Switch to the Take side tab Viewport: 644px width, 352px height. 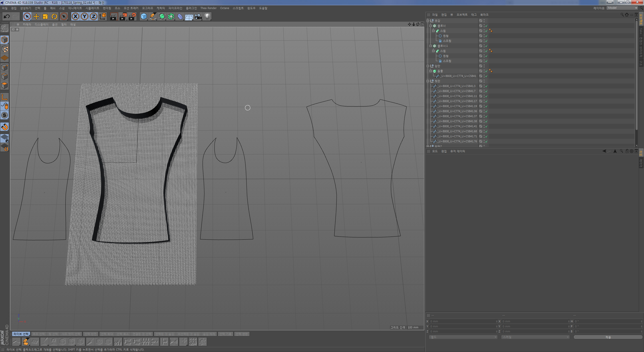(x=641, y=31)
